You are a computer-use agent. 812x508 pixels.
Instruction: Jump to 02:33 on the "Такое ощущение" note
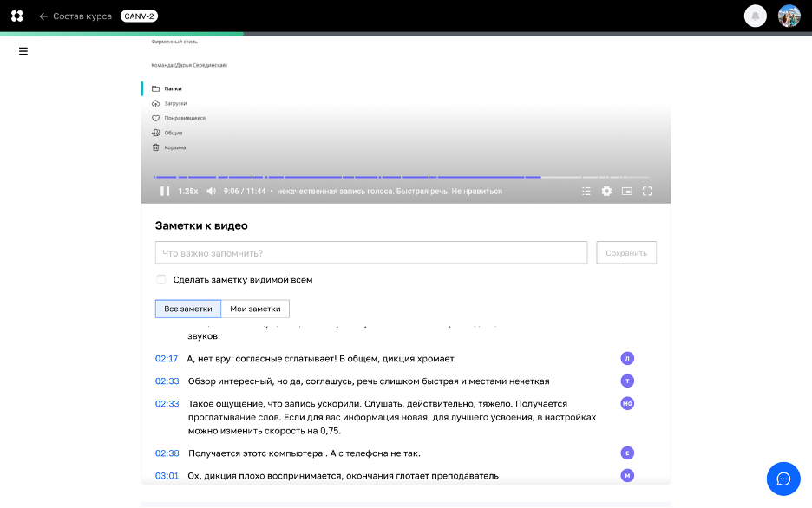click(167, 403)
